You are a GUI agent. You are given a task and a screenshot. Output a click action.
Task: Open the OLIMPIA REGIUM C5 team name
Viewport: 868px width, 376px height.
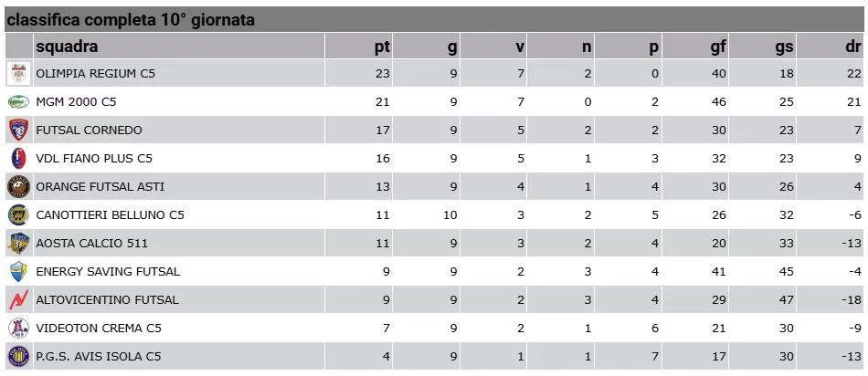[x=96, y=74]
